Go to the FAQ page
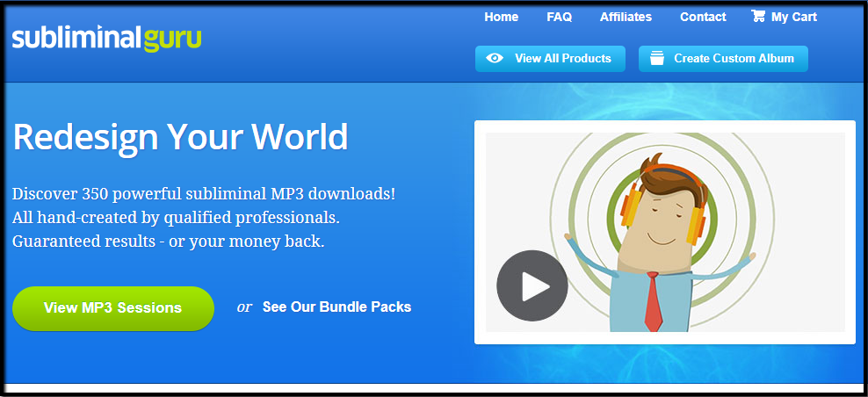 pyautogui.click(x=559, y=18)
